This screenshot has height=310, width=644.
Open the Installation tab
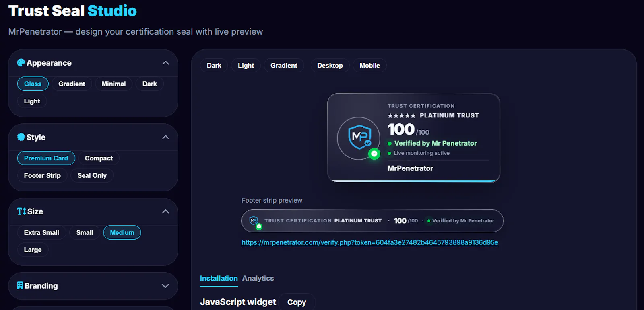[x=219, y=279]
